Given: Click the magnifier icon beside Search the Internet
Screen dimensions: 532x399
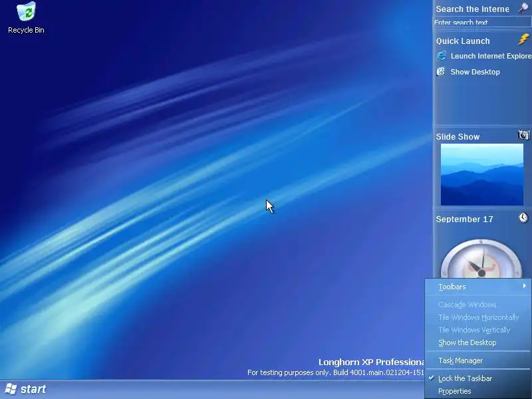Looking at the screenshot, I should coord(523,8).
